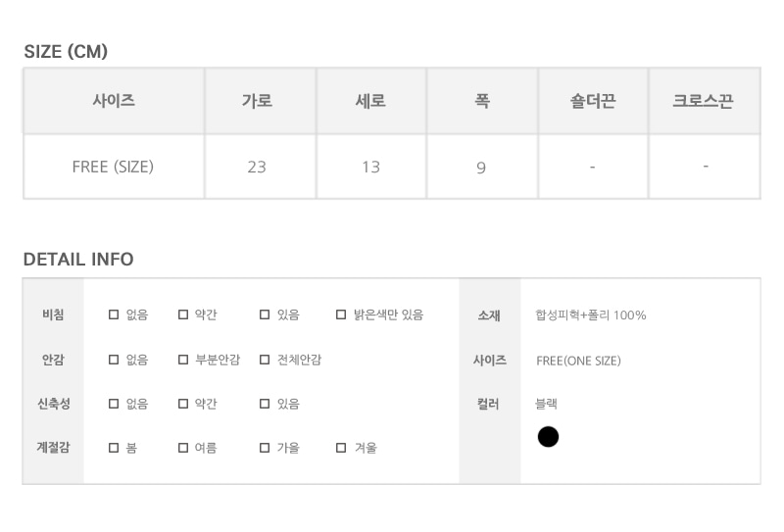Tick the 여름 season checkbox
The height and width of the screenshot is (532, 784).
coord(183,448)
